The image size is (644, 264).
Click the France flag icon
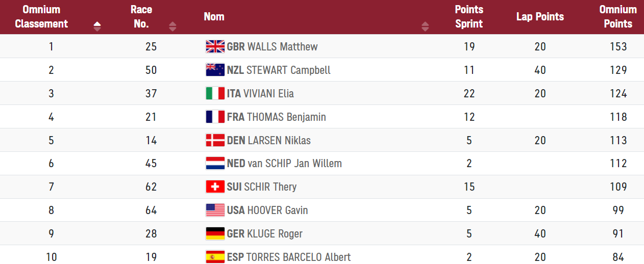(215, 117)
